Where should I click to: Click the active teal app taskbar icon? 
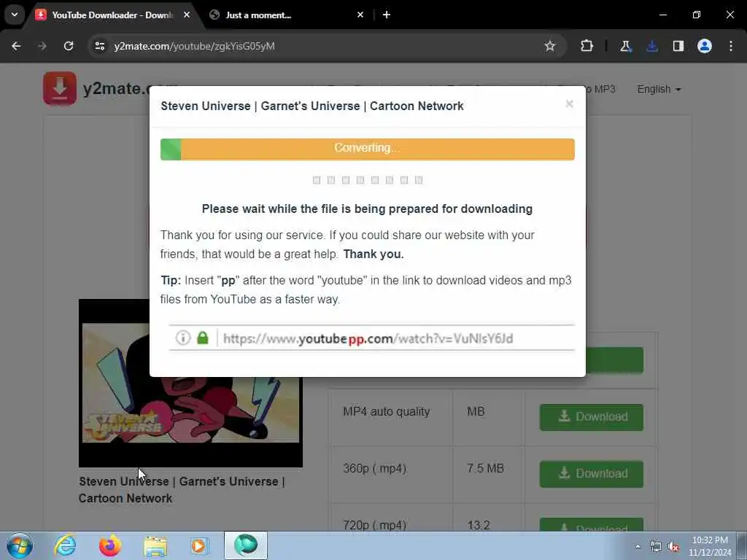[x=246, y=545]
